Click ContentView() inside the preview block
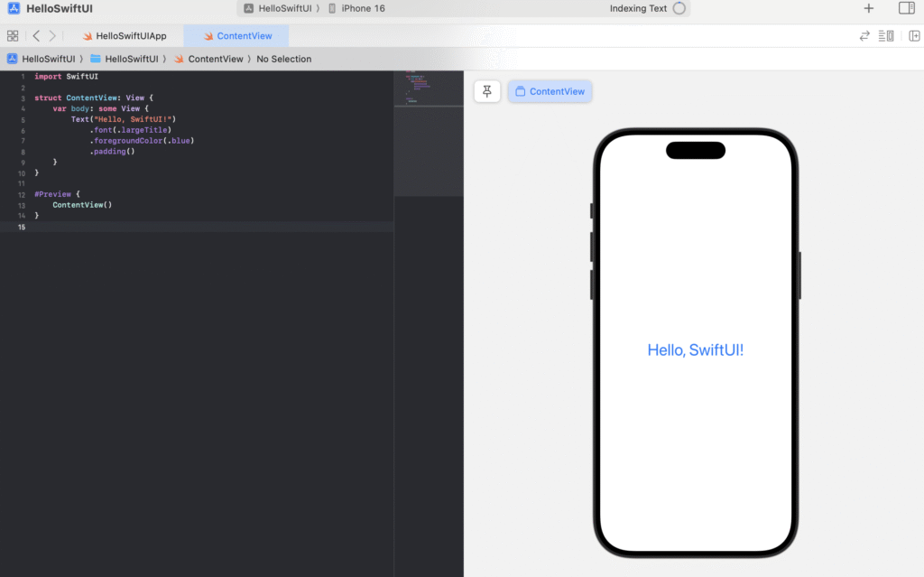924x577 pixels. point(82,205)
